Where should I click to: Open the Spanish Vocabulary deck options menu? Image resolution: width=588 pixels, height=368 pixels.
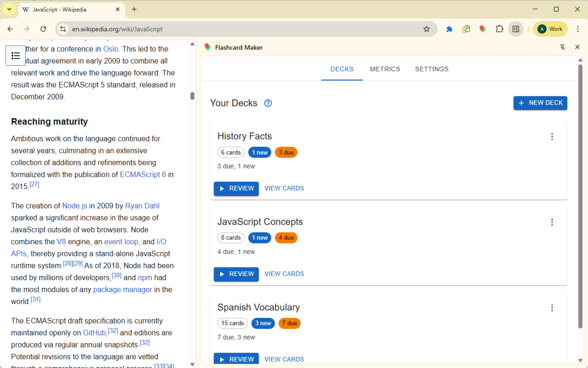coord(552,307)
